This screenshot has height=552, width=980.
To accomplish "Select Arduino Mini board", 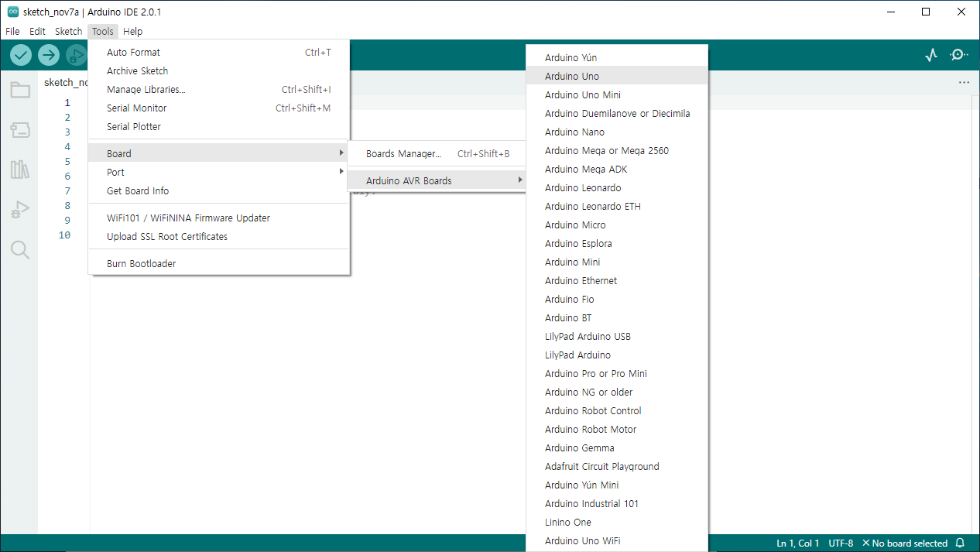I will point(617,262).
